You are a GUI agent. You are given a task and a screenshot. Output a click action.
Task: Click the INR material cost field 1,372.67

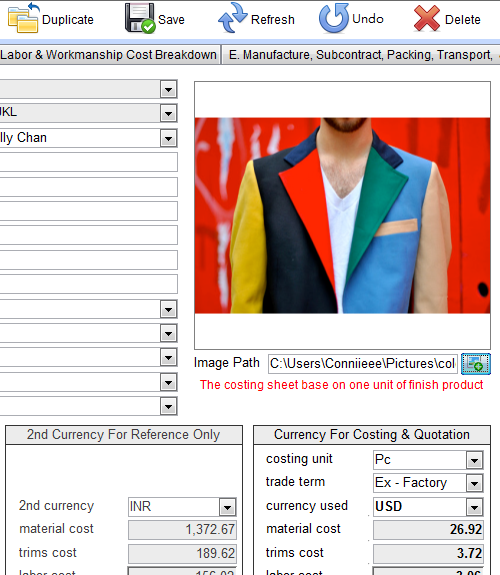point(182,530)
